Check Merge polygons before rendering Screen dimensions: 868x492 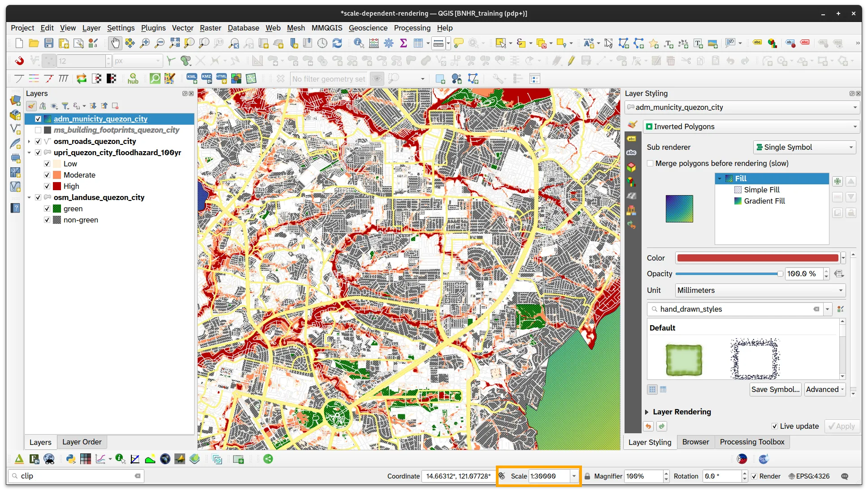tap(650, 163)
